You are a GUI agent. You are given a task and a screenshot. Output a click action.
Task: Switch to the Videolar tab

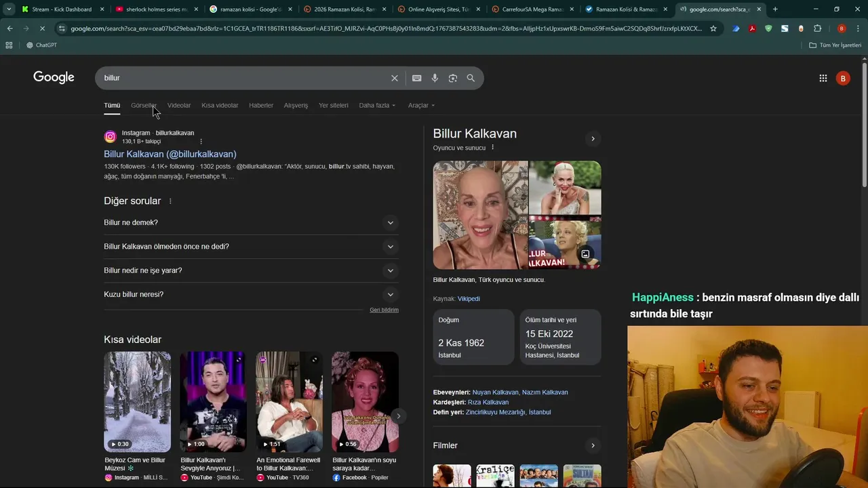pos(179,105)
